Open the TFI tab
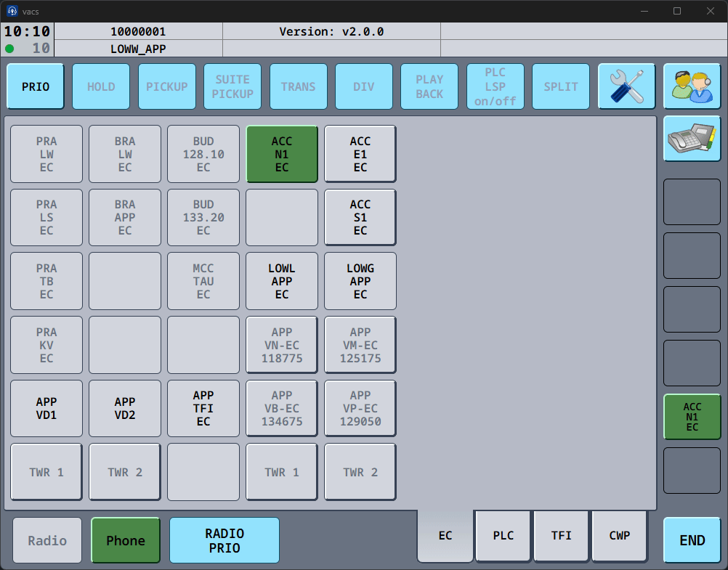728x570 pixels. [x=562, y=536]
